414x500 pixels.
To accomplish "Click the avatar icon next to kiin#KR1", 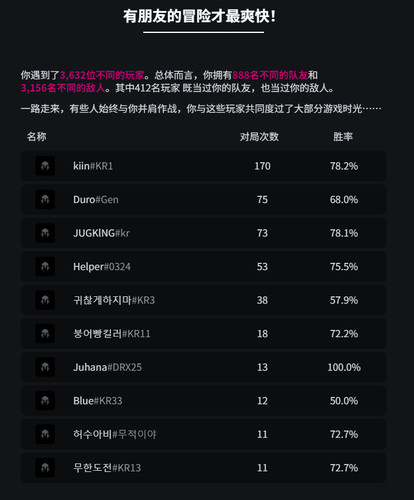I will tap(45, 166).
